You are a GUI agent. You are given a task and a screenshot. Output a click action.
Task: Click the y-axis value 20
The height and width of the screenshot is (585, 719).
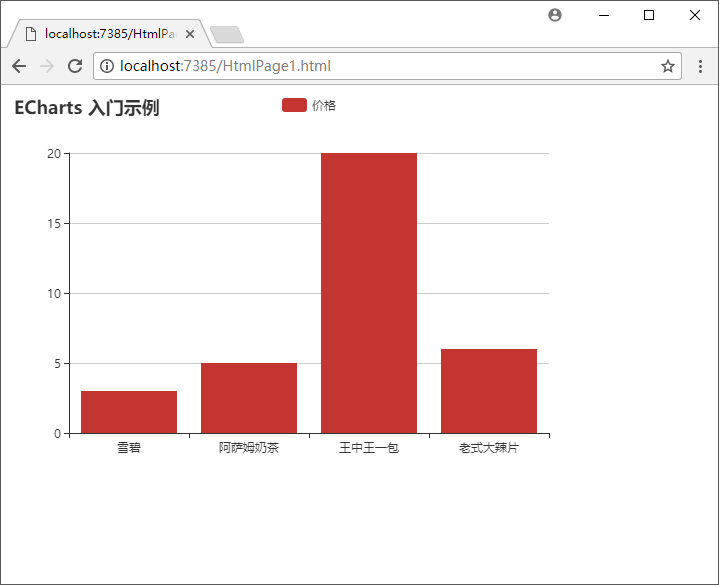click(x=54, y=154)
